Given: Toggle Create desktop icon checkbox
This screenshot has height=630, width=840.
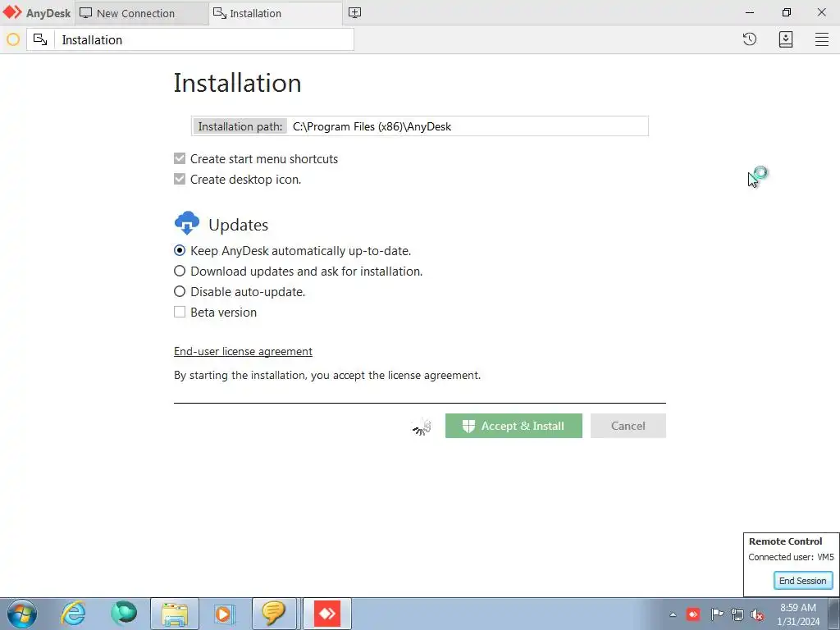Looking at the screenshot, I should click(180, 179).
